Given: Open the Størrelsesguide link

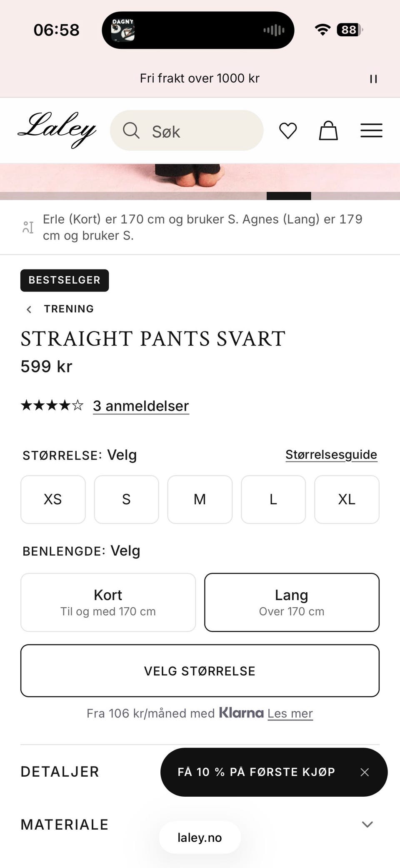Looking at the screenshot, I should click(x=331, y=455).
